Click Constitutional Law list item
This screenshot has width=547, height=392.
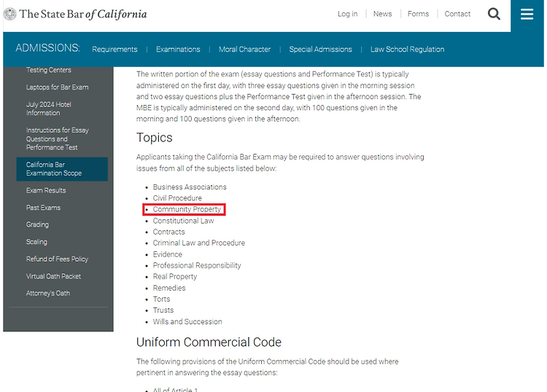183,221
